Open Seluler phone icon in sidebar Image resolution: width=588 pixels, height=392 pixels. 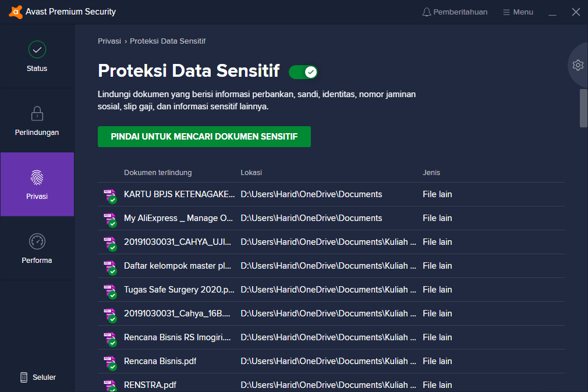(24, 377)
